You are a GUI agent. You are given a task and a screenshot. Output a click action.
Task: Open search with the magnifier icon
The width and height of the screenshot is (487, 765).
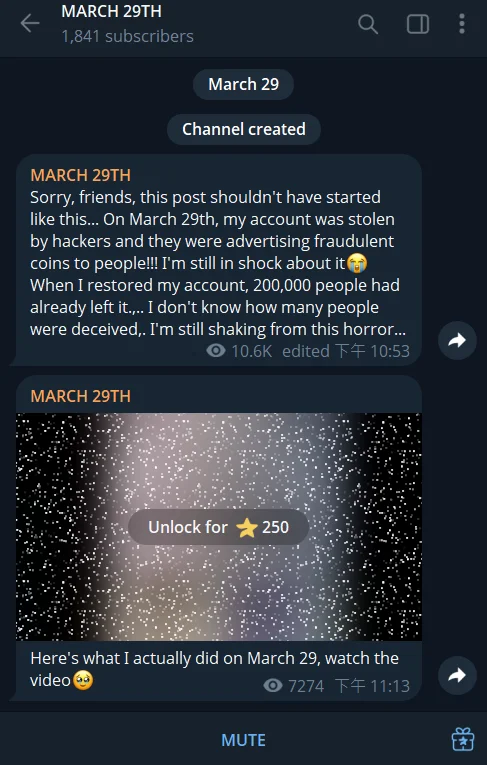click(x=368, y=24)
